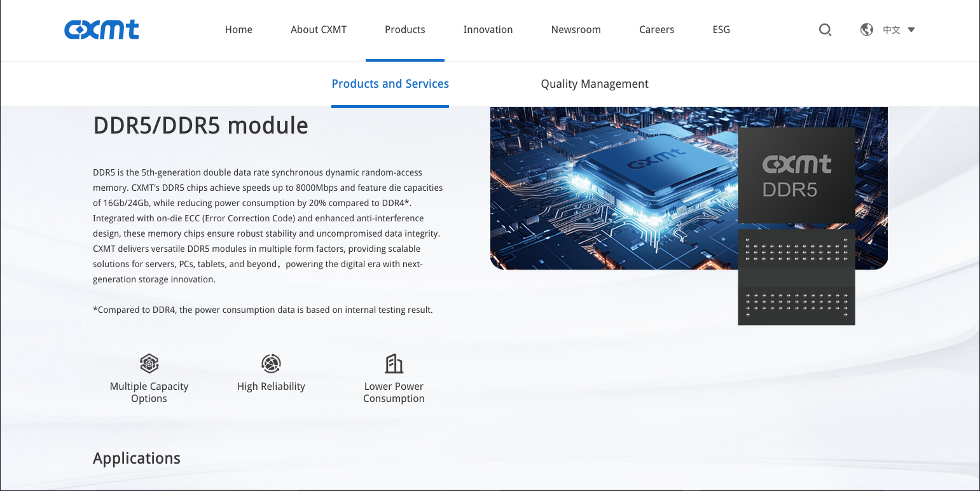This screenshot has height=491, width=980.
Task: Switch language to 中文
Action: point(891,30)
